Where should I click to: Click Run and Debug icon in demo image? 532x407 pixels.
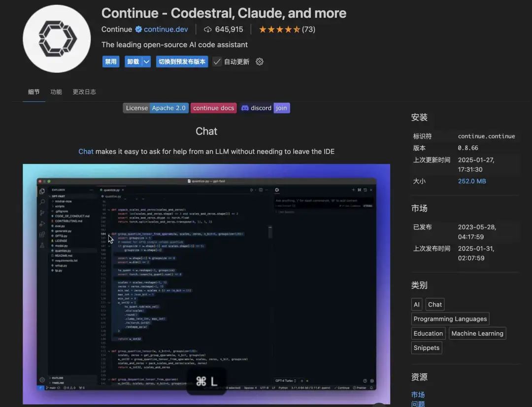(42, 223)
